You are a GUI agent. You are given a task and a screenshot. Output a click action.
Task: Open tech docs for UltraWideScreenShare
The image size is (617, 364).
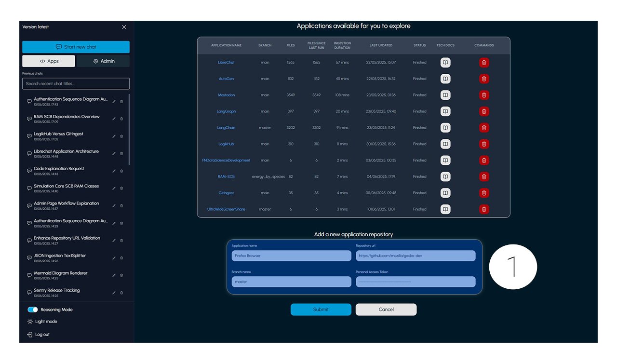click(x=445, y=209)
